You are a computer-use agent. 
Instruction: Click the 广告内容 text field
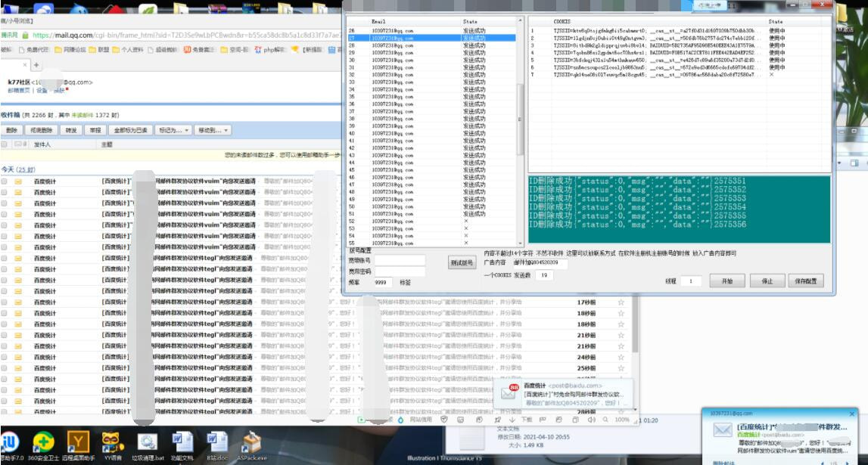pyautogui.click(x=539, y=262)
